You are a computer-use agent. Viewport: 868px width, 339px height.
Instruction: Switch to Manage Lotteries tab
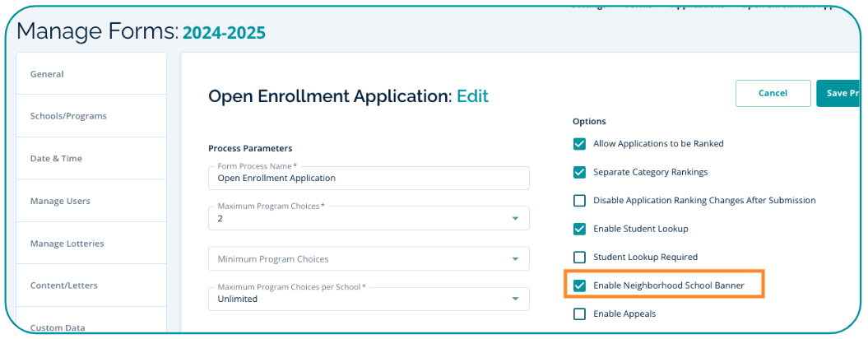click(91, 244)
